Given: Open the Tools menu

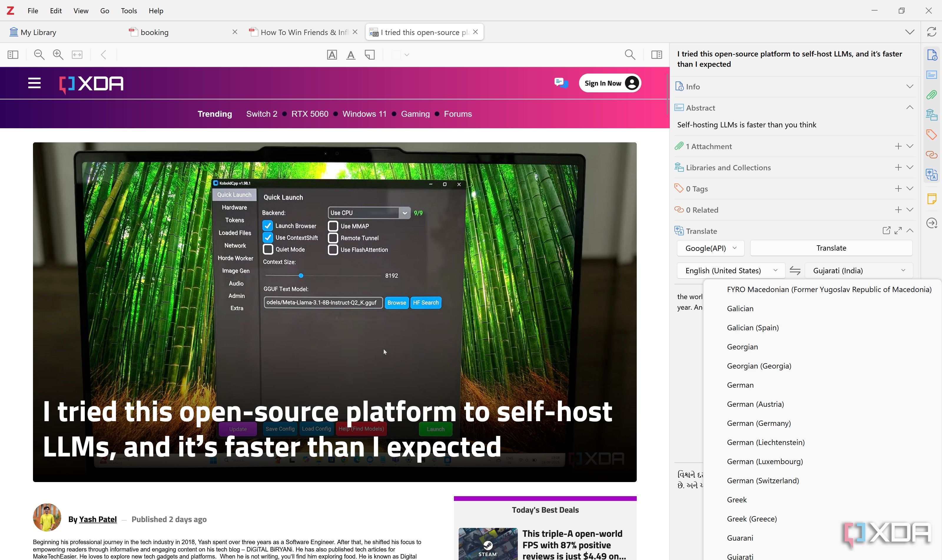Looking at the screenshot, I should [x=129, y=11].
